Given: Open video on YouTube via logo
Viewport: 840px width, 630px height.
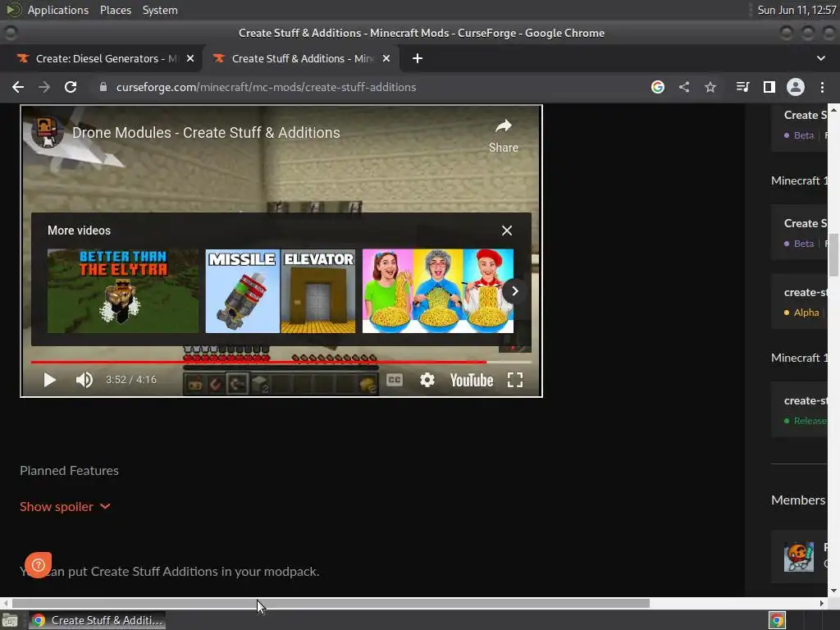Looking at the screenshot, I should 472,380.
